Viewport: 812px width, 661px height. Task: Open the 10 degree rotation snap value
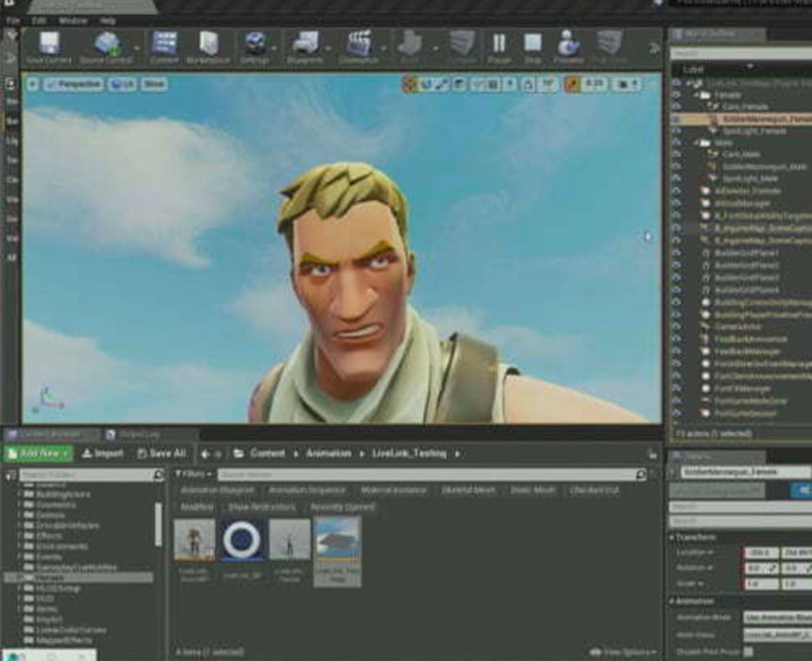coord(549,84)
